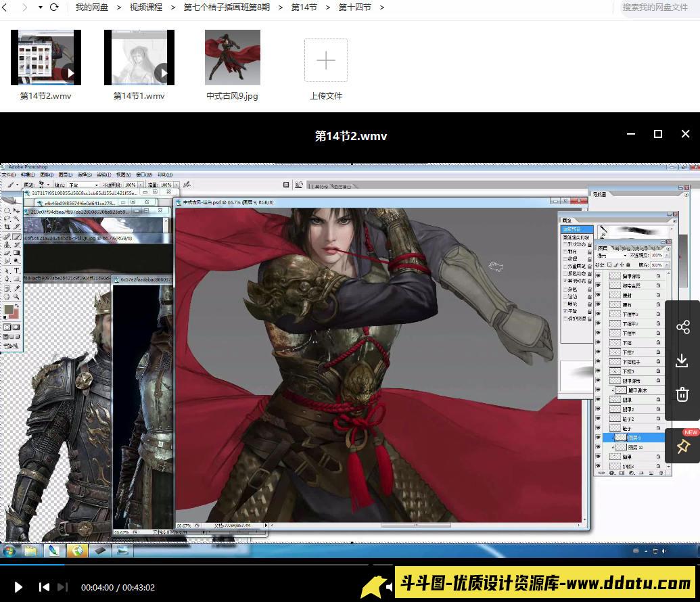This screenshot has width=700, height=602.
Task: Select the Magic Wand tool
Action: (16, 218)
